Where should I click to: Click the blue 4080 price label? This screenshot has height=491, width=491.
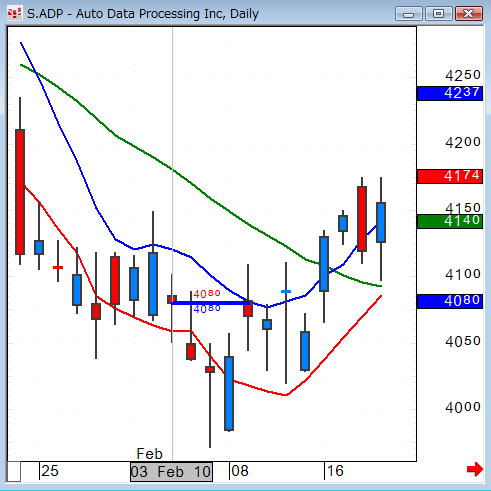pos(450,301)
